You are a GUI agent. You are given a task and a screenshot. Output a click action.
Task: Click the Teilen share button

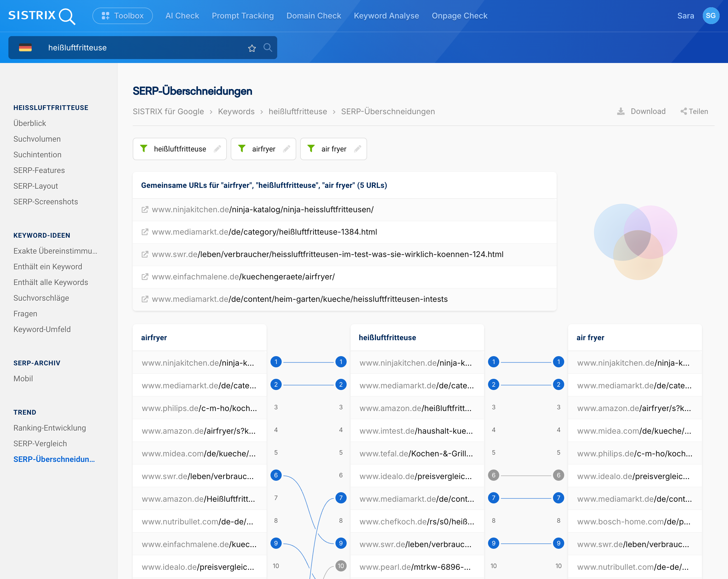[x=694, y=111]
